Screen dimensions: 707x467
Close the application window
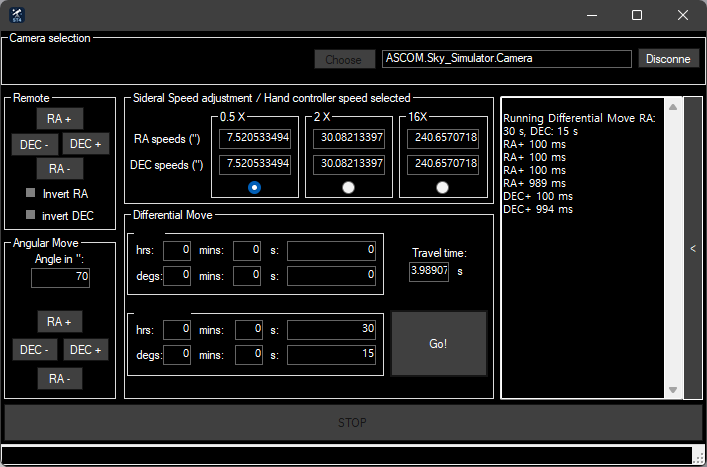(683, 15)
